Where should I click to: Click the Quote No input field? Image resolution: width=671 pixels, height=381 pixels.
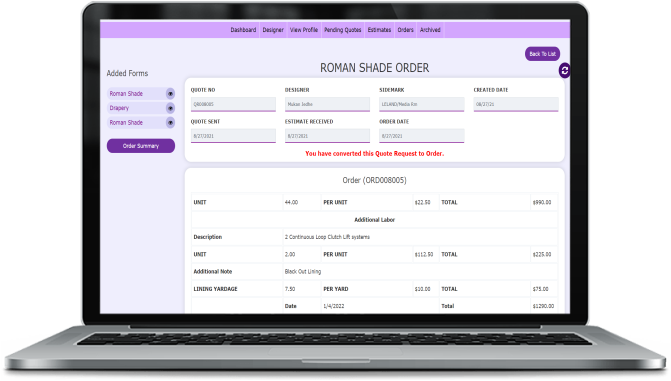click(233, 104)
